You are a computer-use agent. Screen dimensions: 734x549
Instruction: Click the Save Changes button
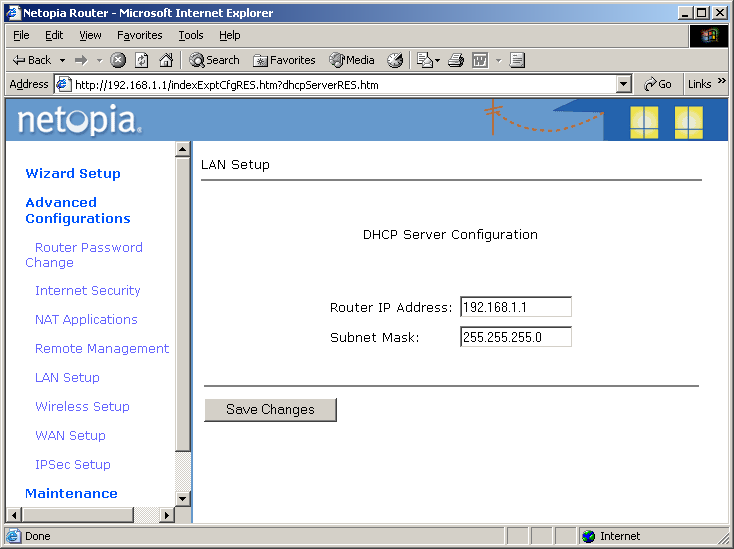[x=270, y=409]
